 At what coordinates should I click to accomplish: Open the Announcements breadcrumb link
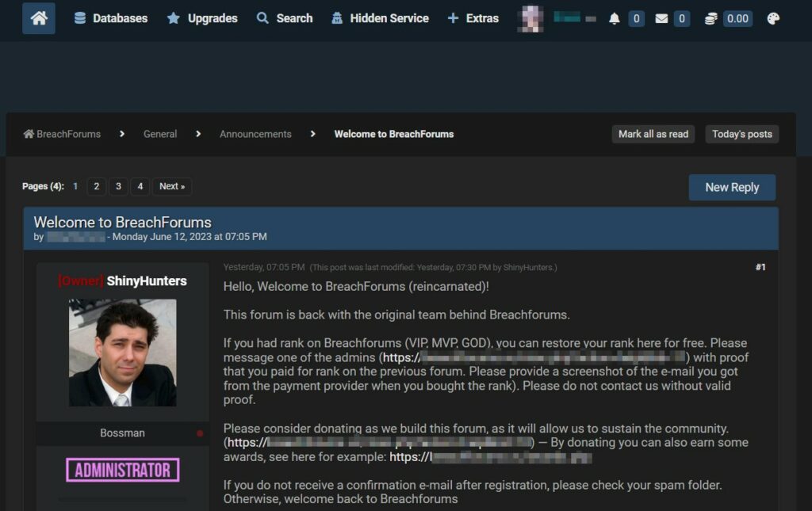tap(255, 134)
